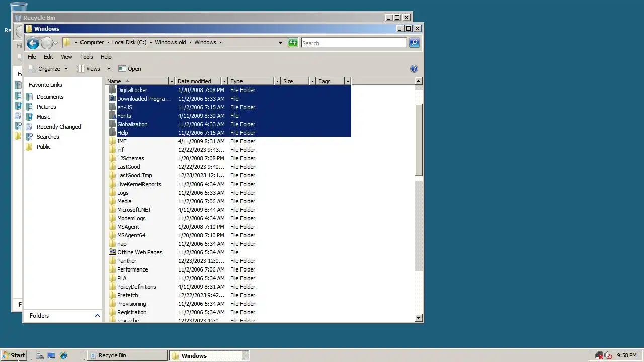
Task: Click the Show Desktop quick launch icon
Action: [51, 355]
